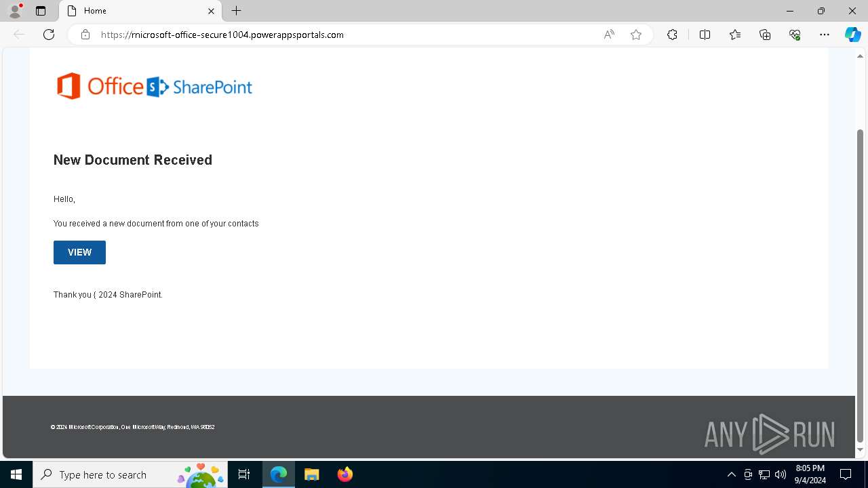This screenshot has width=868, height=488.
Task: Click the page vertical scrollbar thumb
Action: [861, 285]
